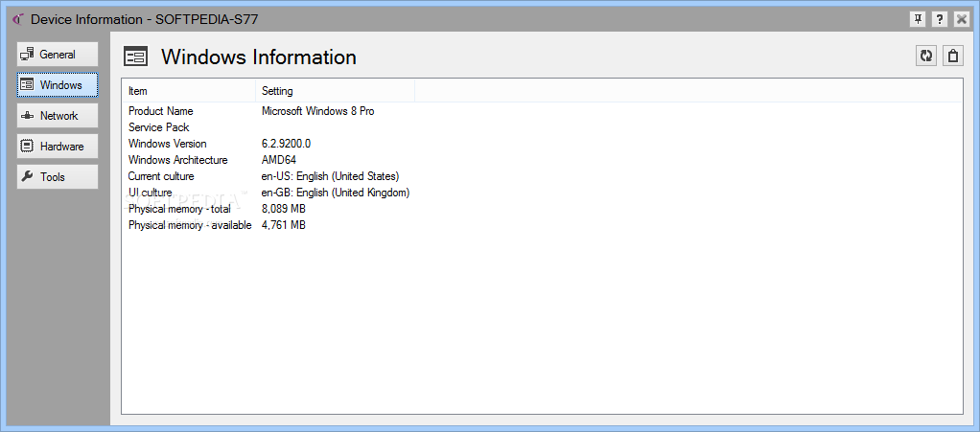Select the Current culture row
Image resolution: width=980 pixels, height=432 pixels.
268,176
